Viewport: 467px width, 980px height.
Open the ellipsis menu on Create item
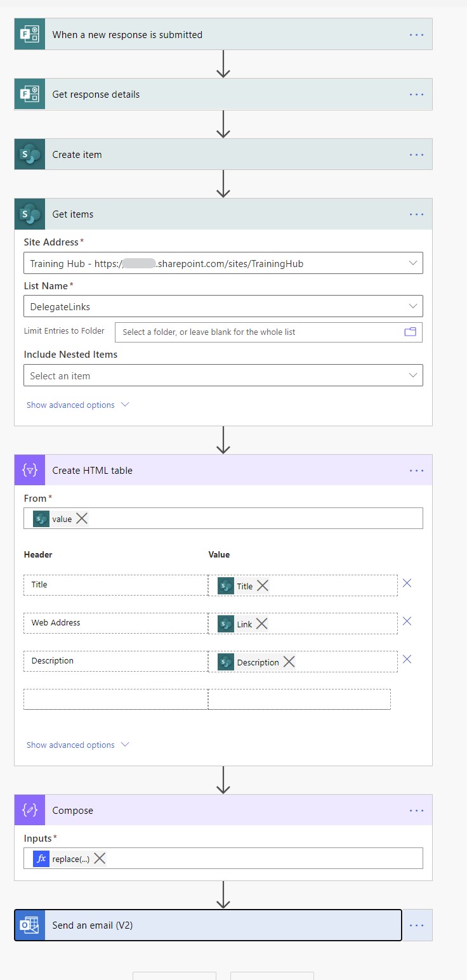pyautogui.click(x=417, y=154)
